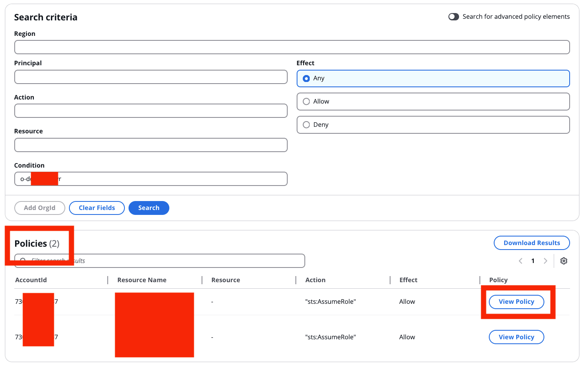Focus the Resource input field
The width and height of the screenshot is (588, 367).
click(151, 145)
